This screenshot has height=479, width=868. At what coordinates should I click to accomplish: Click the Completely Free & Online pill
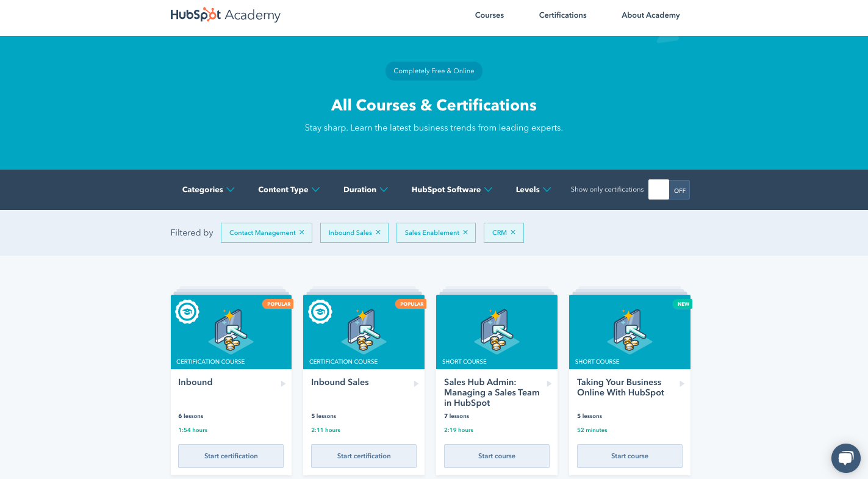(x=434, y=71)
